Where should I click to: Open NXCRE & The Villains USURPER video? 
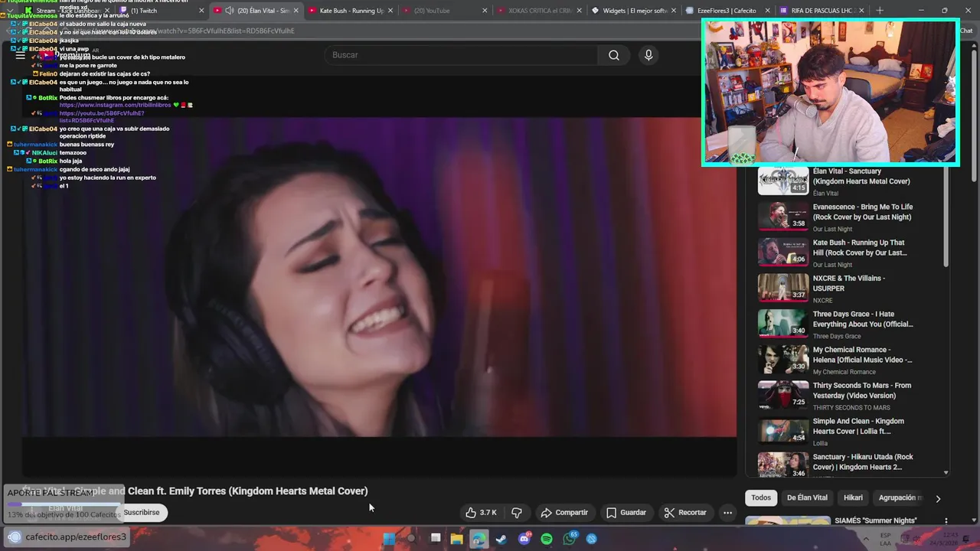click(x=848, y=283)
